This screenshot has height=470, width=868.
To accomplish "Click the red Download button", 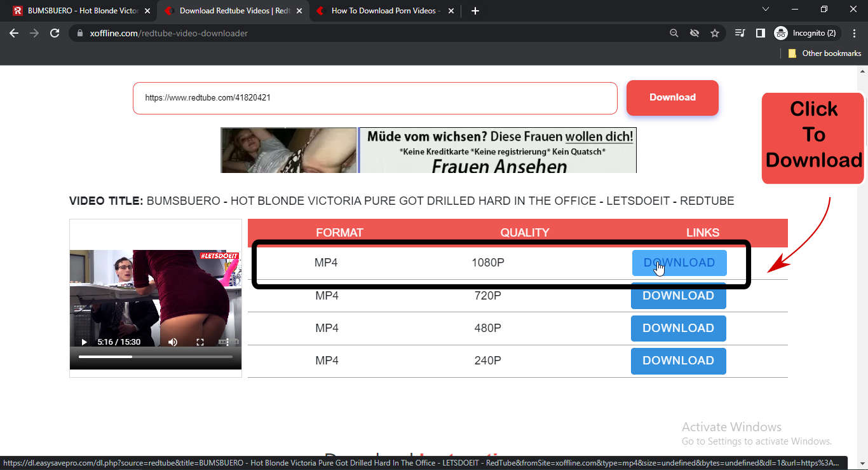I will point(672,97).
